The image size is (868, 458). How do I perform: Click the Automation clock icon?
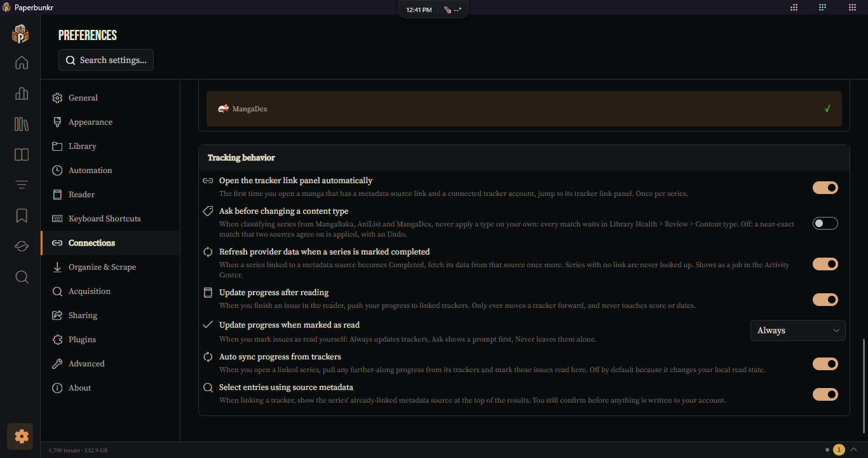[57, 170]
